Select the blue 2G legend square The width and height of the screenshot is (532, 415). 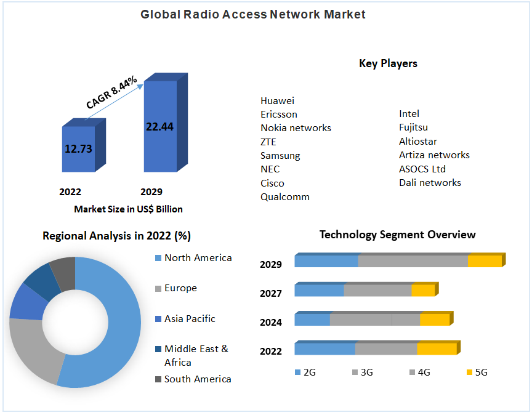299,372
